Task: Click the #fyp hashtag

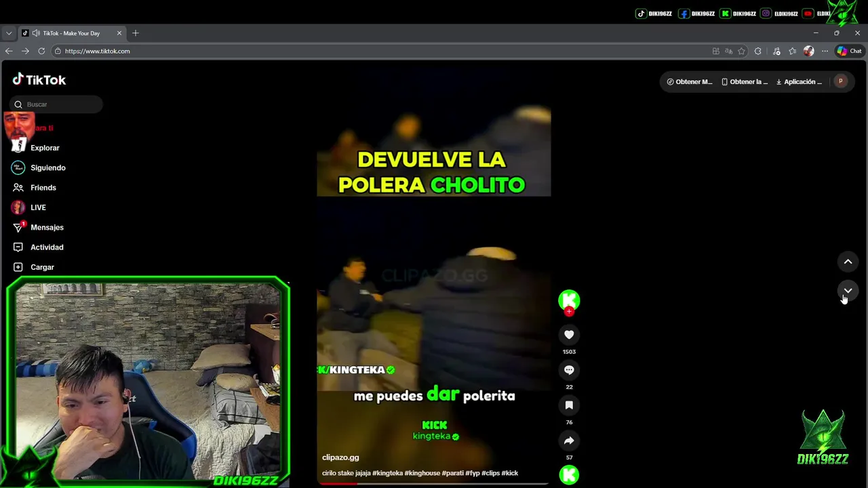Action: pos(472,473)
